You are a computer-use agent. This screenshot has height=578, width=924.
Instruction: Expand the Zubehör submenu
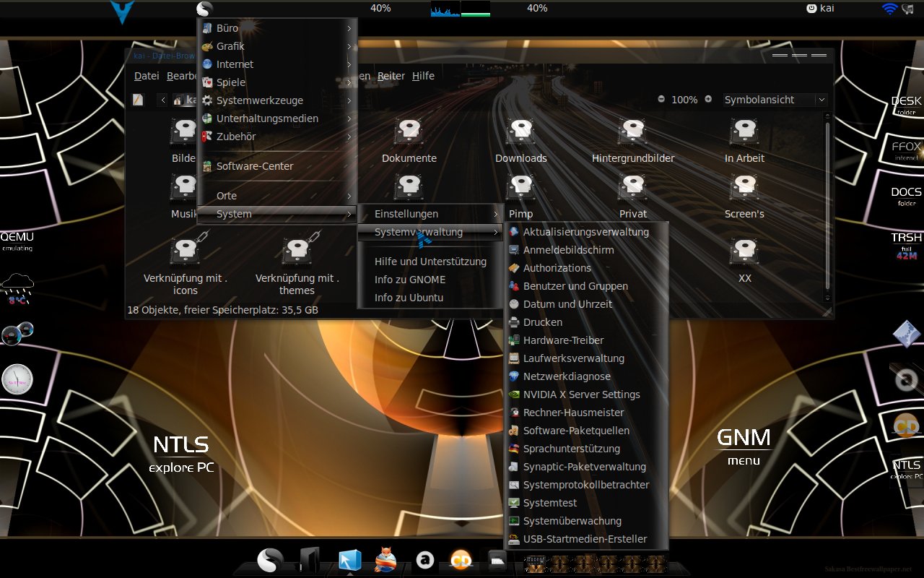coord(277,137)
